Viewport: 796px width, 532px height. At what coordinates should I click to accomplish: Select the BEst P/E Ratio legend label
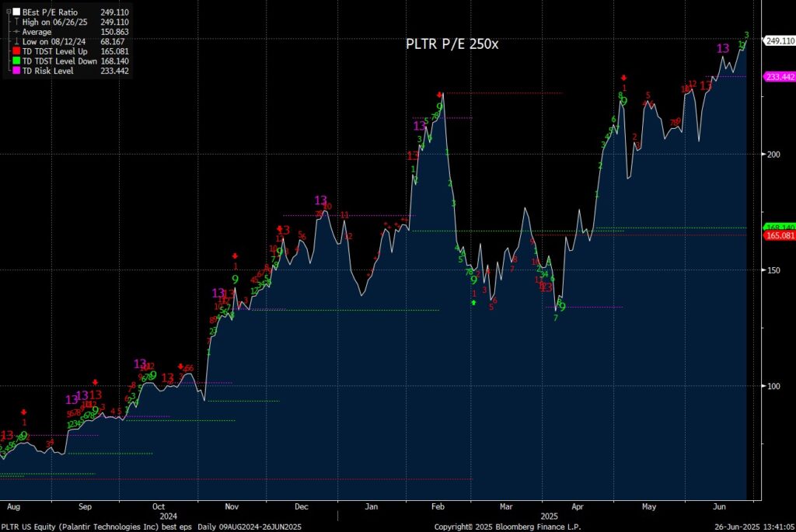[50, 12]
